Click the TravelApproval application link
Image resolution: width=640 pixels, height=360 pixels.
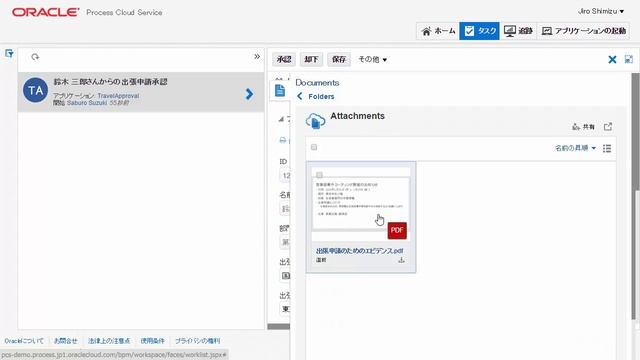click(x=118, y=96)
